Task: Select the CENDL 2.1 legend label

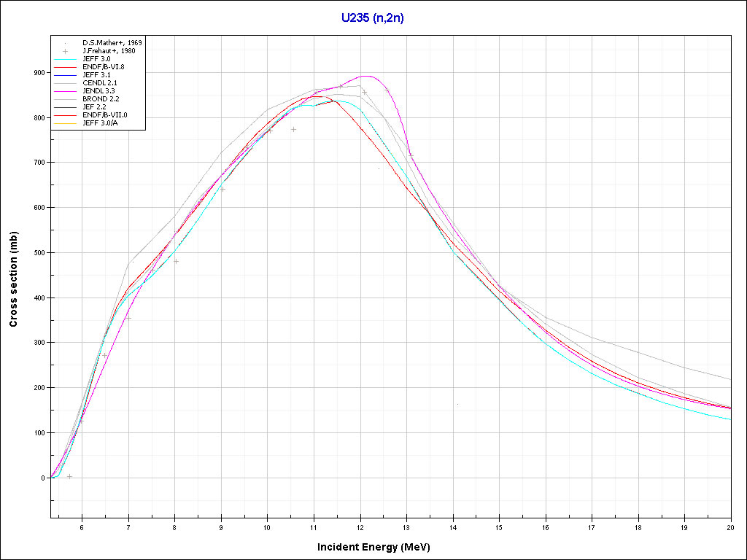Action: [x=99, y=83]
